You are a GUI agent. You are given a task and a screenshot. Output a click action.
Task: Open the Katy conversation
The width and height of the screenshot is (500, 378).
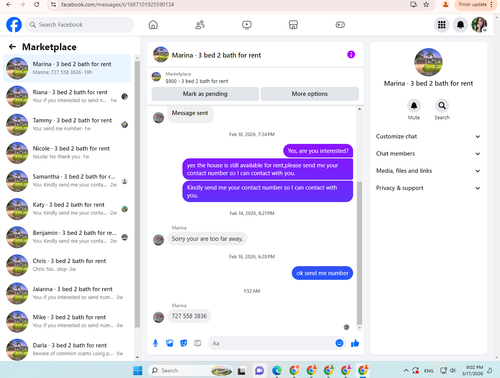pyautogui.click(x=67, y=209)
